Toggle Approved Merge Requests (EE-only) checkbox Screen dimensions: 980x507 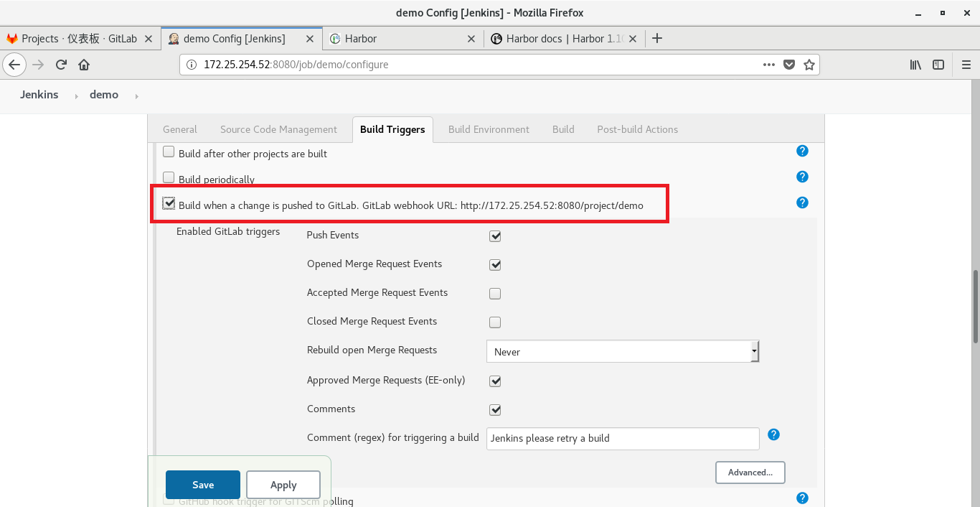(495, 381)
